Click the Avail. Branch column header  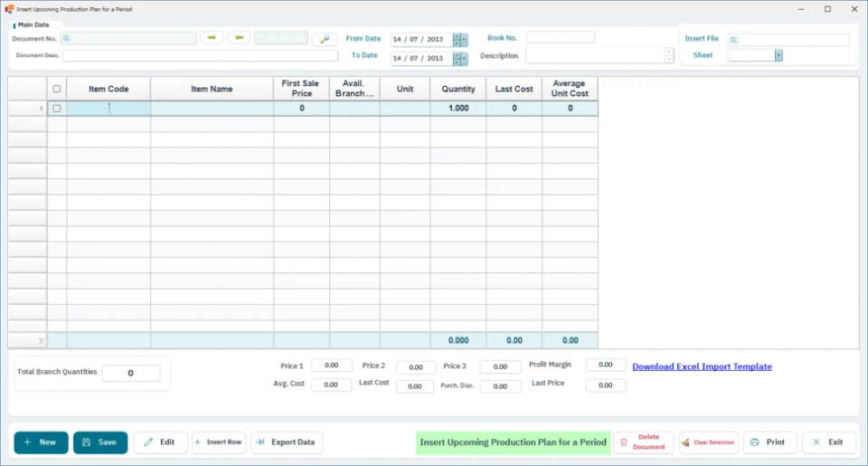(x=354, y=89)
